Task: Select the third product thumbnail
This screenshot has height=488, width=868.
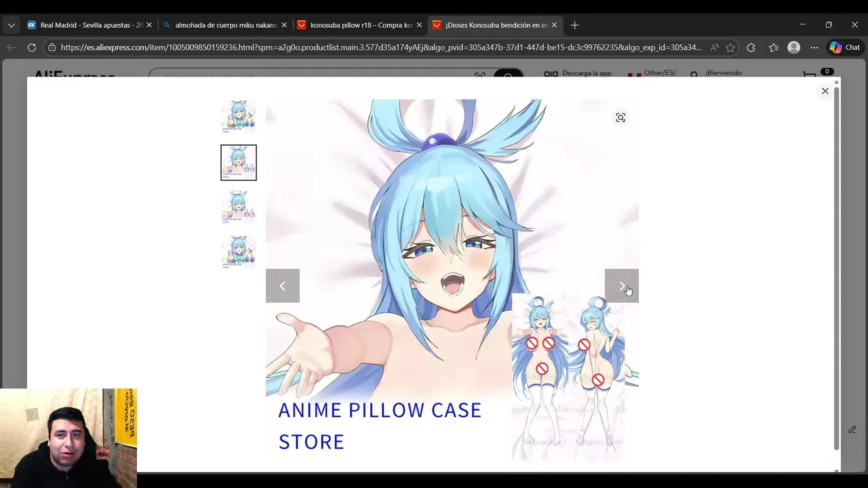Action: coord(239,207)
